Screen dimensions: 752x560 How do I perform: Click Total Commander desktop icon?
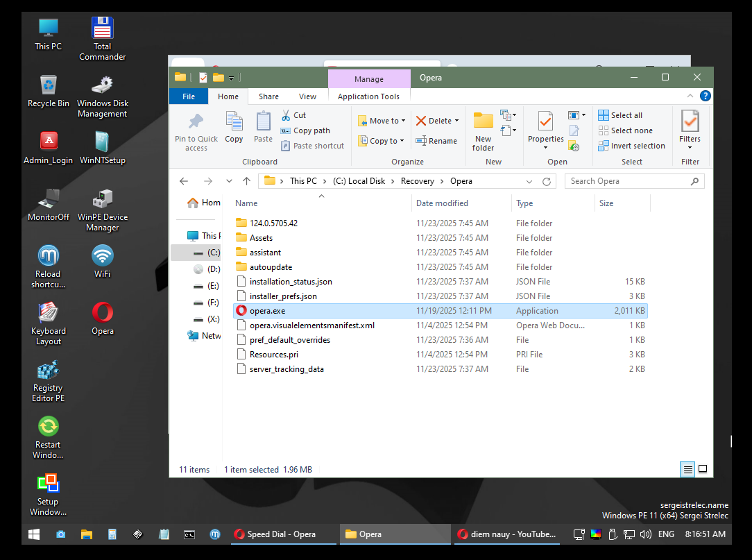pos(102,39)
